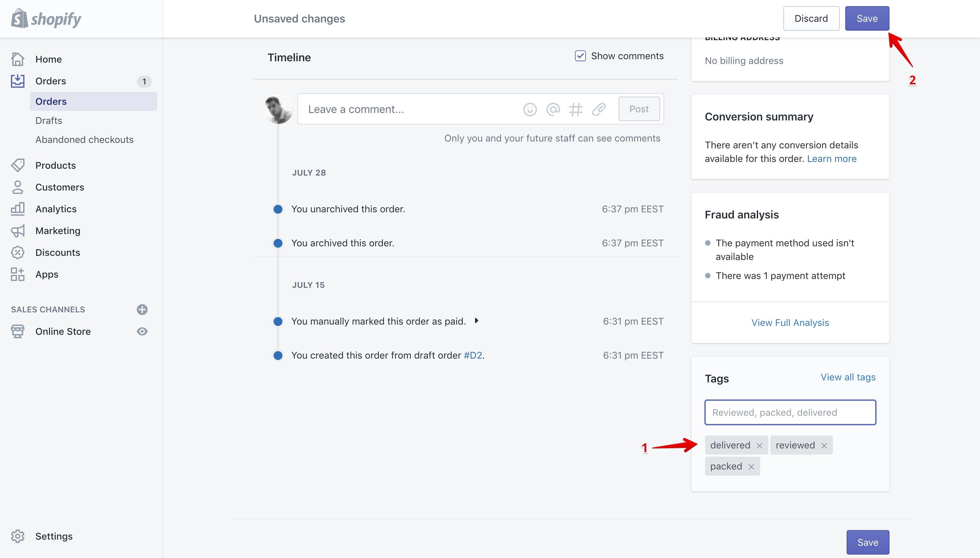Go to Marketing section
Screen dimensions: 980x558
click(x=58, y=231)
